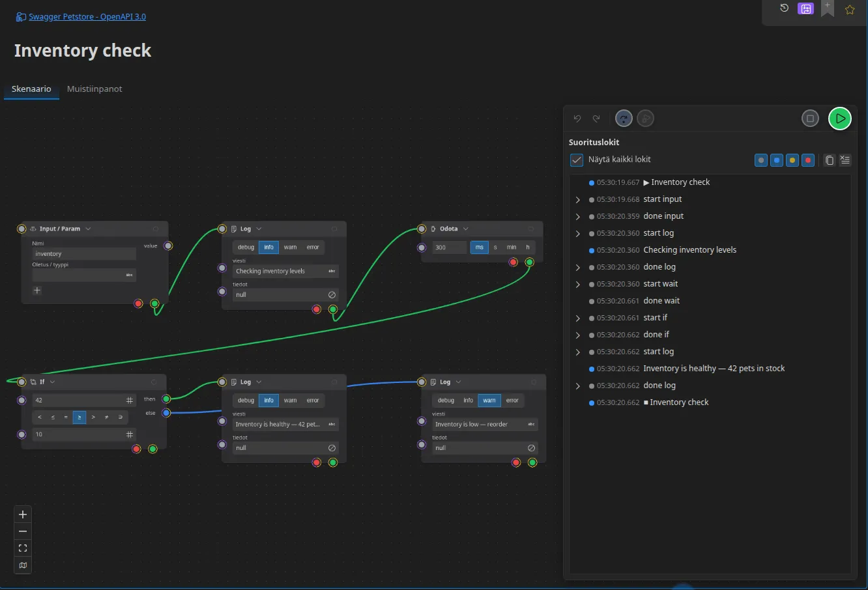
Task: Select the Skenaario tab
Action: pos(31,89)
